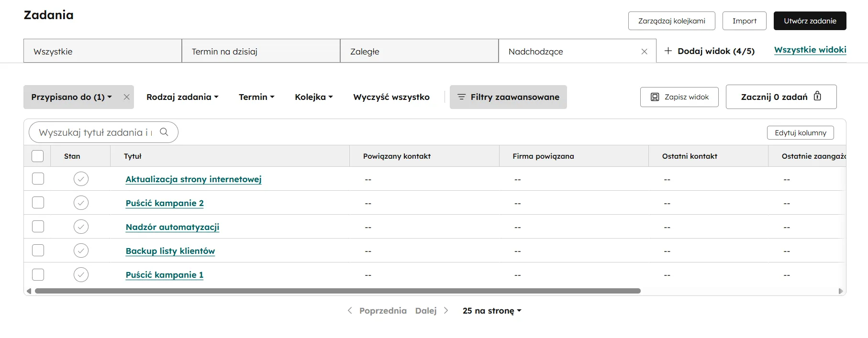Click the completion circle for 'Puścić kampanie 2'
Screen dimensions: 868x338
(x=81, y=203)
